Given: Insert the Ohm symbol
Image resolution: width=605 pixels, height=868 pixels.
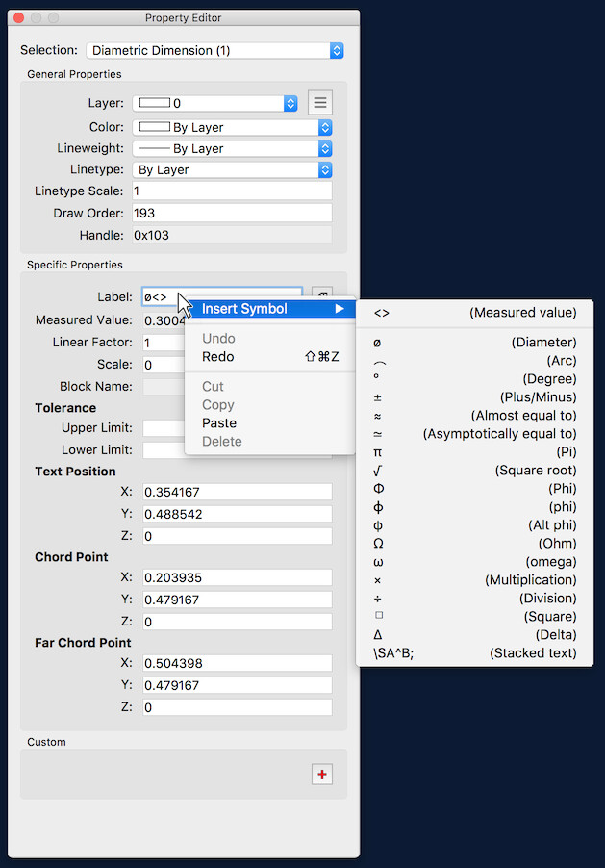Looking at the screenshot, I should click(475, 544).
